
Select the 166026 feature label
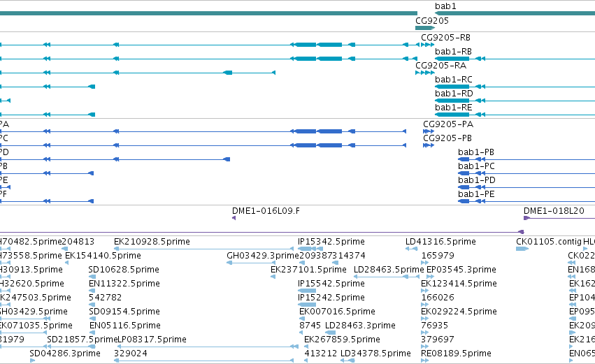pyautogui.click(x=438, y=298)
